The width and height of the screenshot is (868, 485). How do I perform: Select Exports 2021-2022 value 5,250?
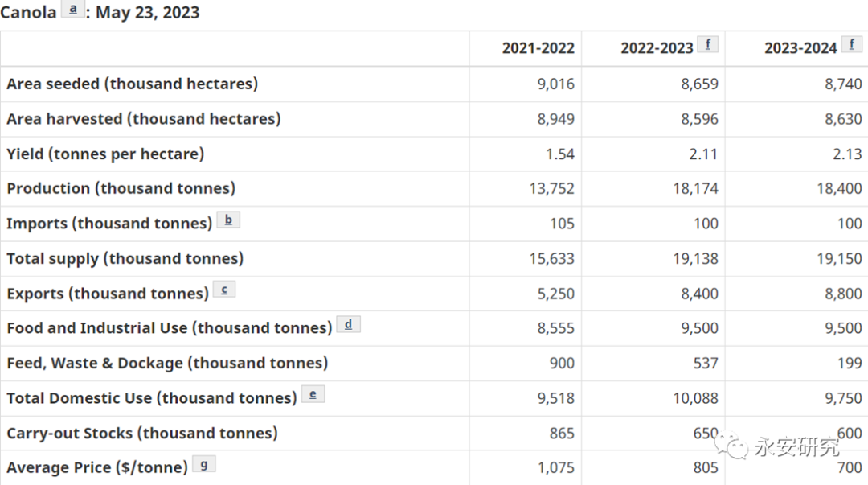[555, 294]
